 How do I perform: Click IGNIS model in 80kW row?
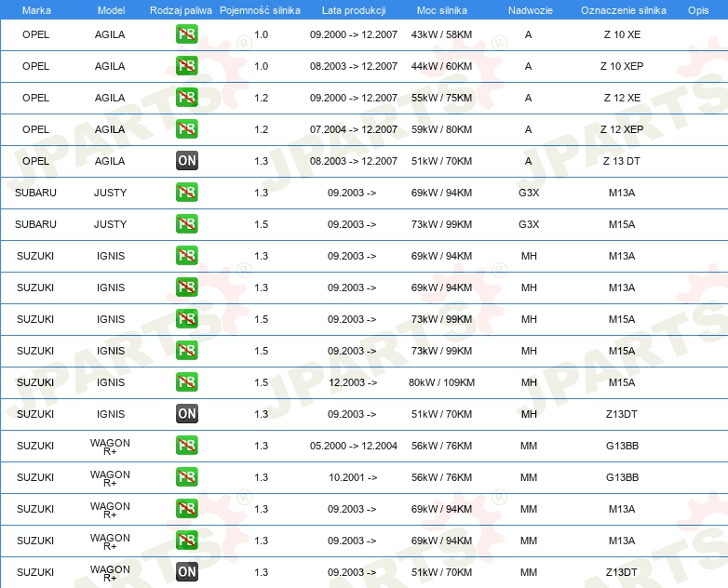pos(111,382)
